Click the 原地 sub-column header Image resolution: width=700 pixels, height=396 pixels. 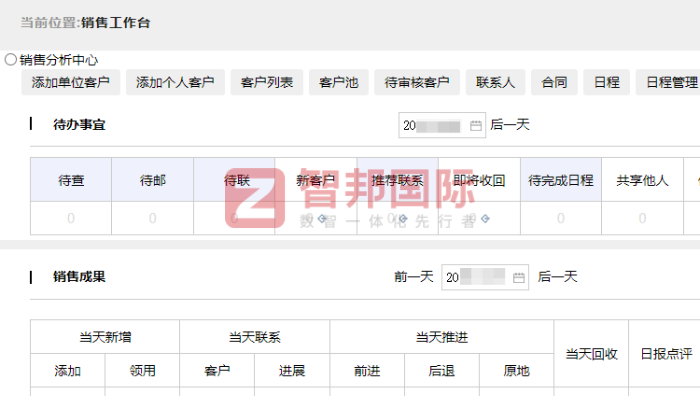click(517, 371)
